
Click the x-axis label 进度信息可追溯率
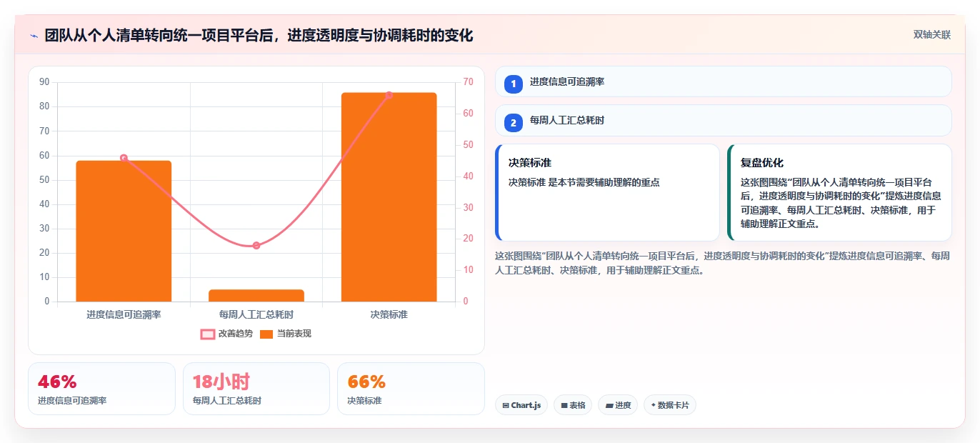(x=124, y=314)
